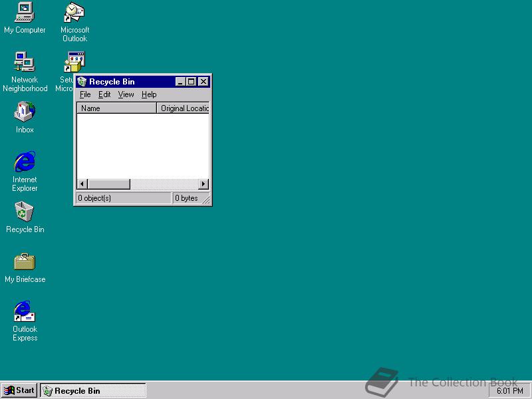Select the My Briefcase desktop icon
532x399 pixels.
pyautogui.click(x=25, y=268)
